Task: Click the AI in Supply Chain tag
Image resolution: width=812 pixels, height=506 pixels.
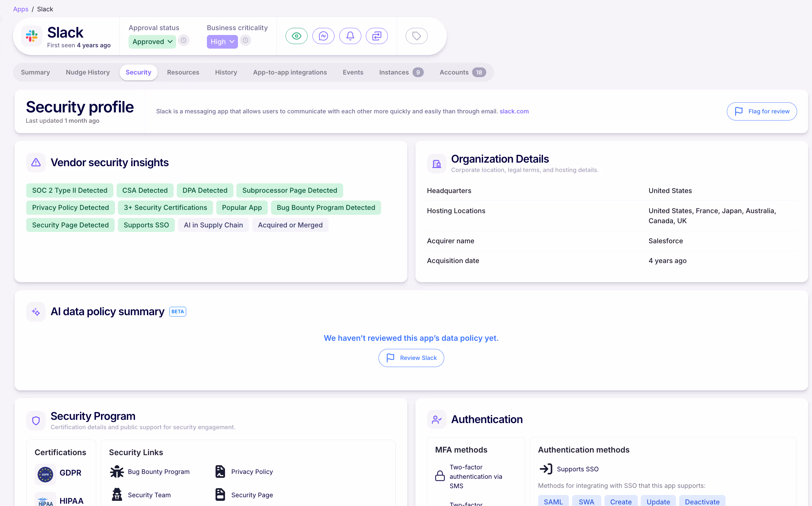Action: (x=213, y=225)
